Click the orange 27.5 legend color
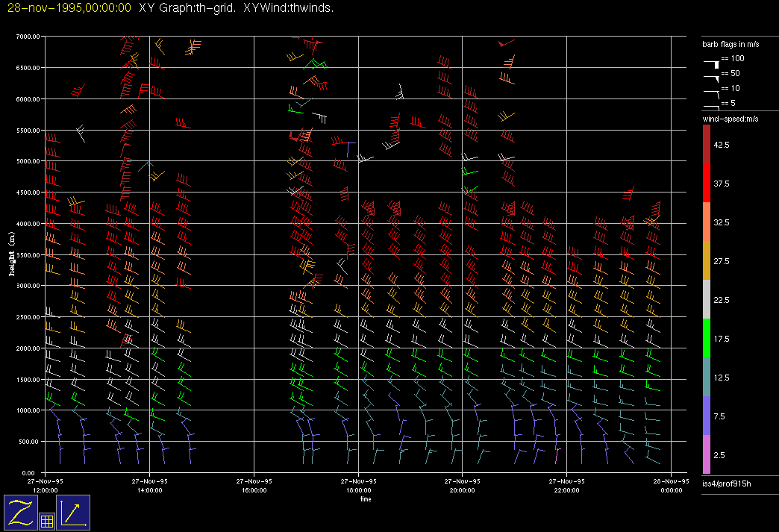The height and width of the screenshot is (532, 779). pyautogui.click(x=707, y=261)
